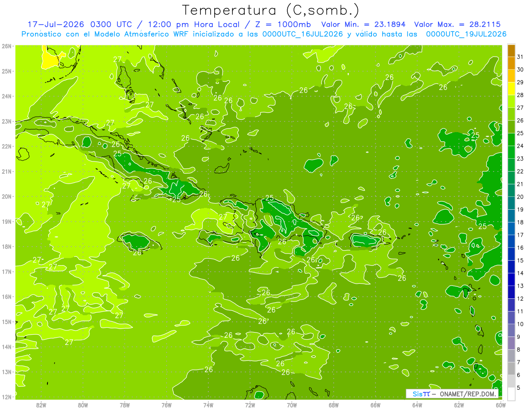The image size is (532, 411).
Task: Click the "31" colorbar scale label
Action: [520, 57]
